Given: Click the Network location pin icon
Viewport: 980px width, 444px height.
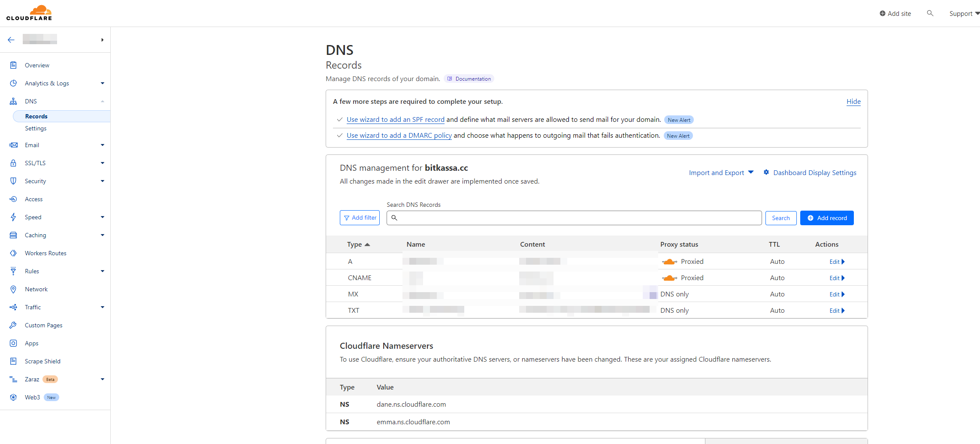Looking at the screenshot, I should point(13,289).
